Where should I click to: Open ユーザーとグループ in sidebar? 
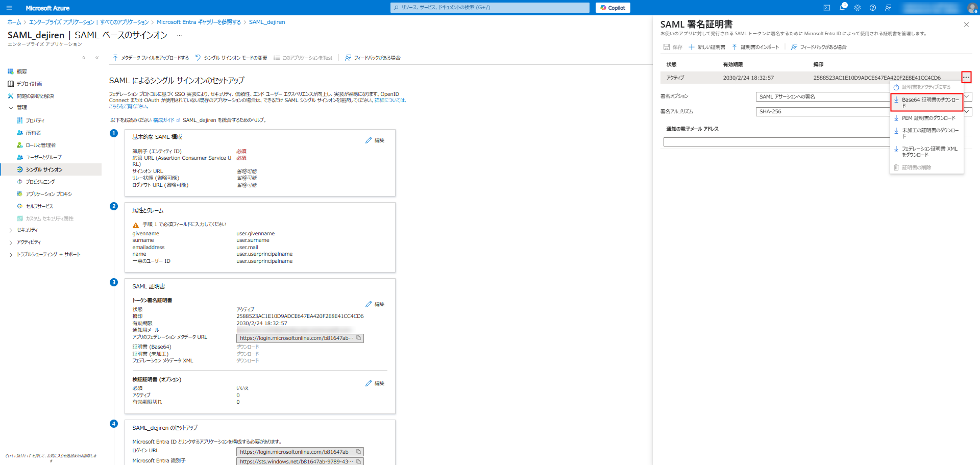pyautogui.click(x=43, y=157)
